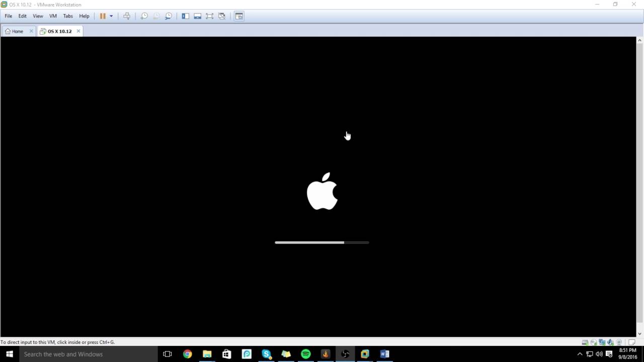Open the View menu

pyautogui.click(x=38, y=16)
